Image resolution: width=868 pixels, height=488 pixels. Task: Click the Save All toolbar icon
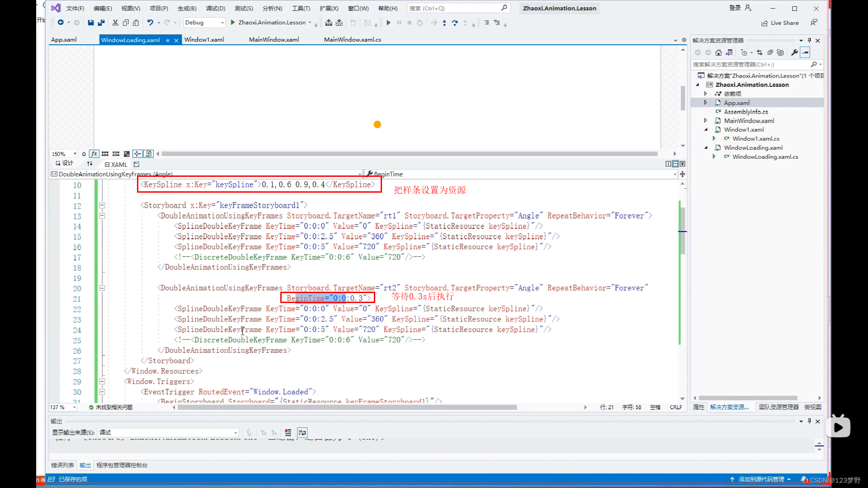pyautogui.click(x=101, y=23)
